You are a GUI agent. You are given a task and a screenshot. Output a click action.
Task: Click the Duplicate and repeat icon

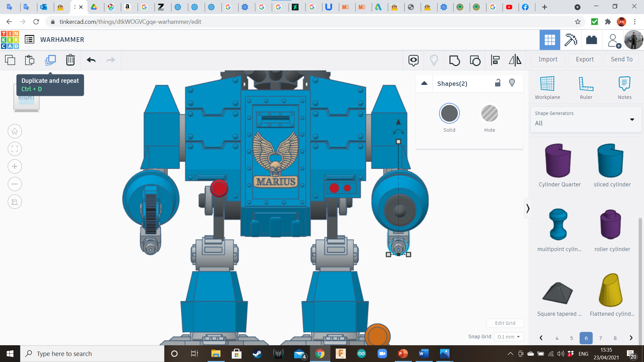point(50,60)
